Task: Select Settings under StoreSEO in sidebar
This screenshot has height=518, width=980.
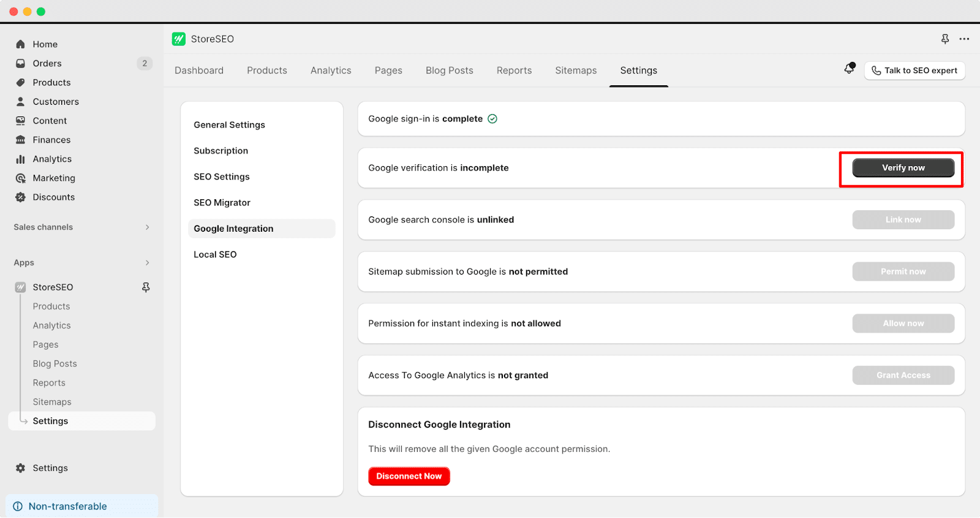Action: tap(82, 421)
